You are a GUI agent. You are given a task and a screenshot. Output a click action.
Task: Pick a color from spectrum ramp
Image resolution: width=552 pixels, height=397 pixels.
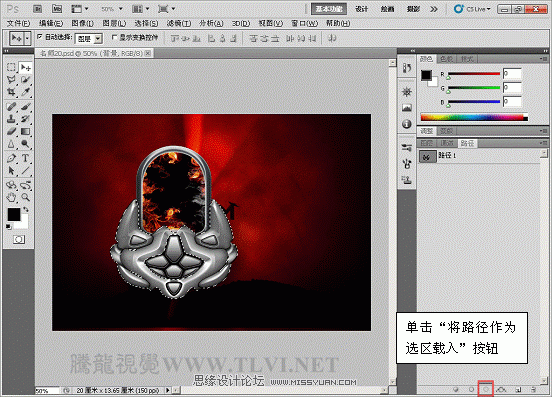[474, 117]
